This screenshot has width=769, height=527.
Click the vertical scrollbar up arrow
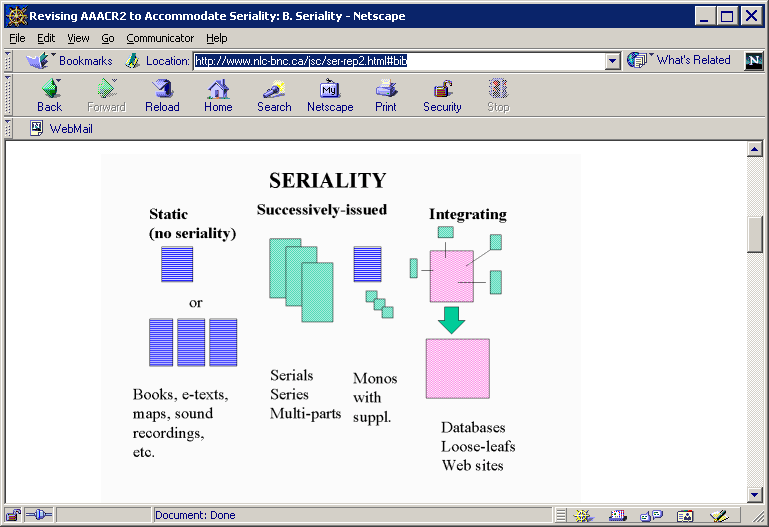pos(754,149)
